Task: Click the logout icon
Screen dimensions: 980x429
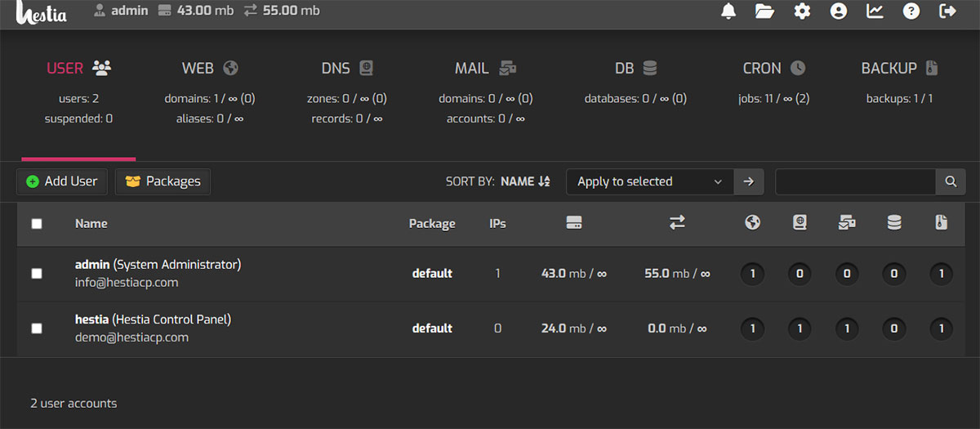Action: tap(947, 11)
